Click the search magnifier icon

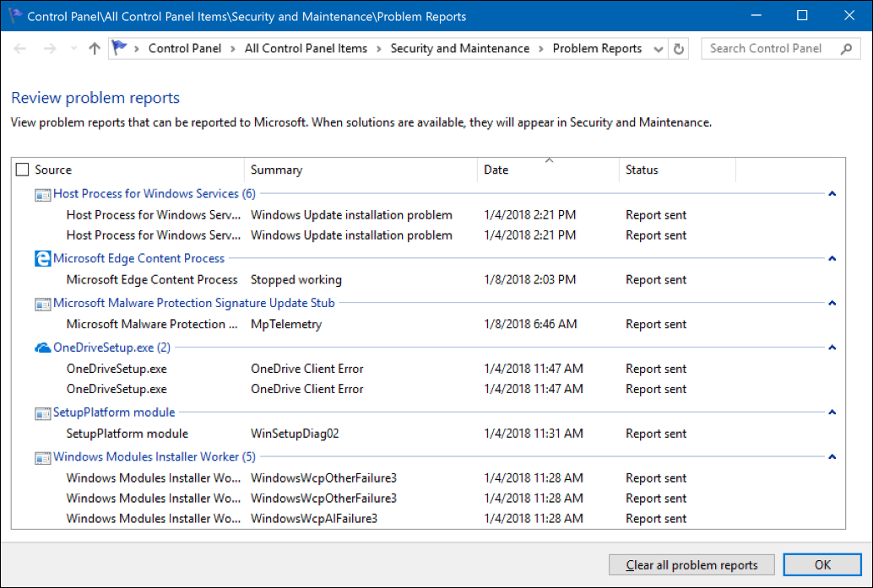[x=846, y=49]
